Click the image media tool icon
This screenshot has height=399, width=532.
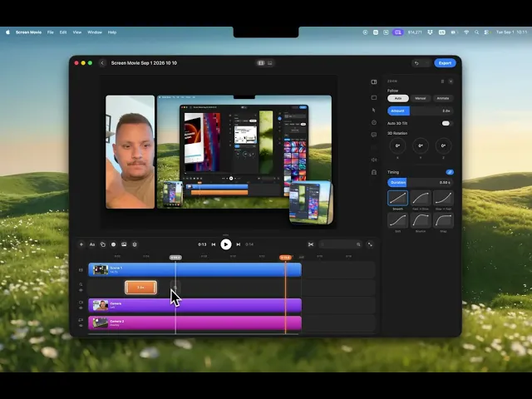click(x=124, y=244)
